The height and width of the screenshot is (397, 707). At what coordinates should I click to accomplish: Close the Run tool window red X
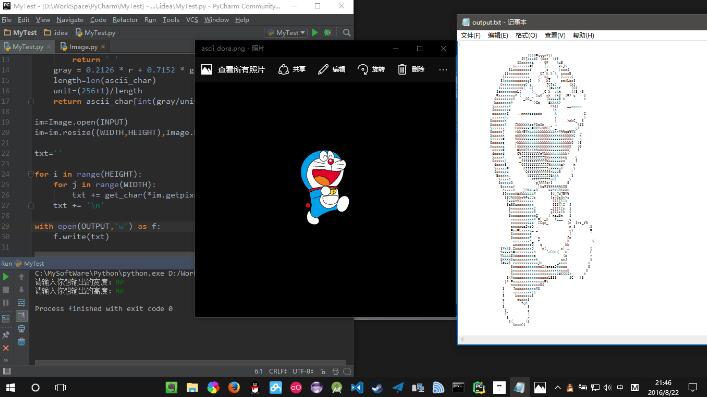tap(5, 348)
